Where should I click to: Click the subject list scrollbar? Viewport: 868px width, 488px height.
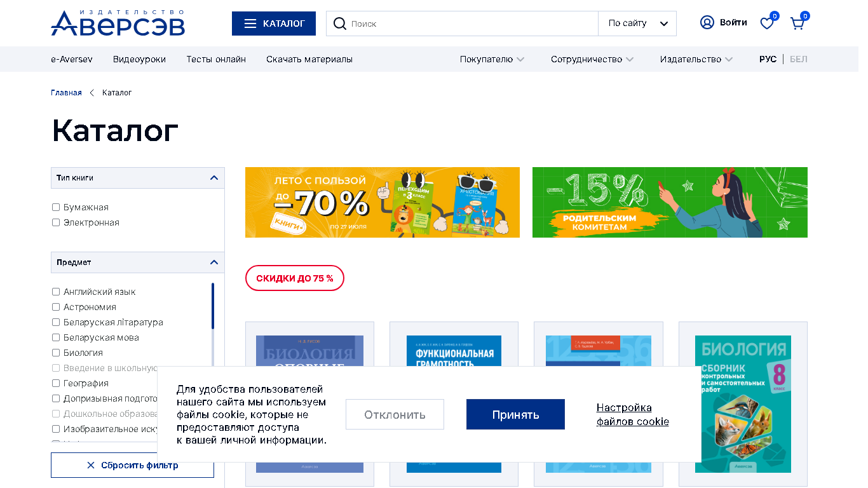213,306
